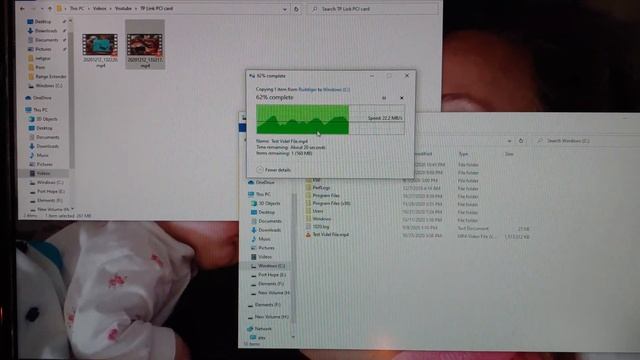Open Port Hope (E:) in Windows (C:) window sidebar
640x360 pixels.
pyautogui.click(x=272, y=275)
